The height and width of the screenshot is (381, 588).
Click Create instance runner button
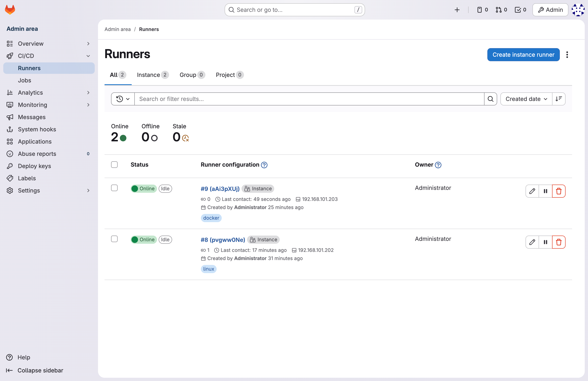click(523, 54)
